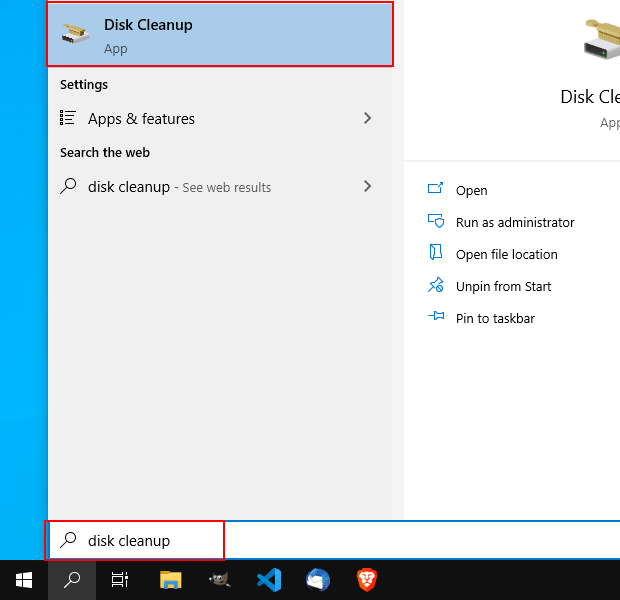Click the Disk Cle title in the preview pane
The width and height of the screenshot is (620, 600).
coord(590,97)
